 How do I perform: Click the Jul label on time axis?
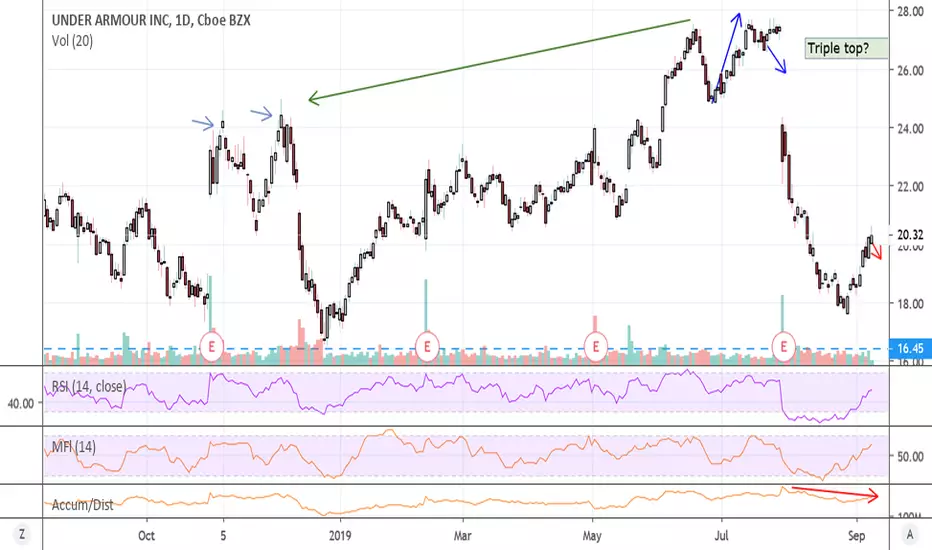[722, 535]
